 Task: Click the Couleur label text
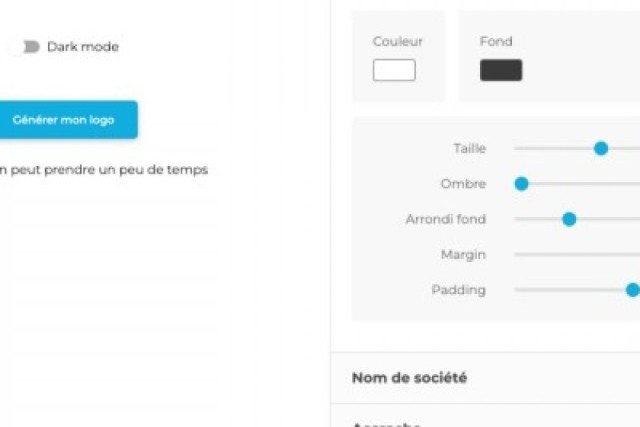tap(398, 42)
